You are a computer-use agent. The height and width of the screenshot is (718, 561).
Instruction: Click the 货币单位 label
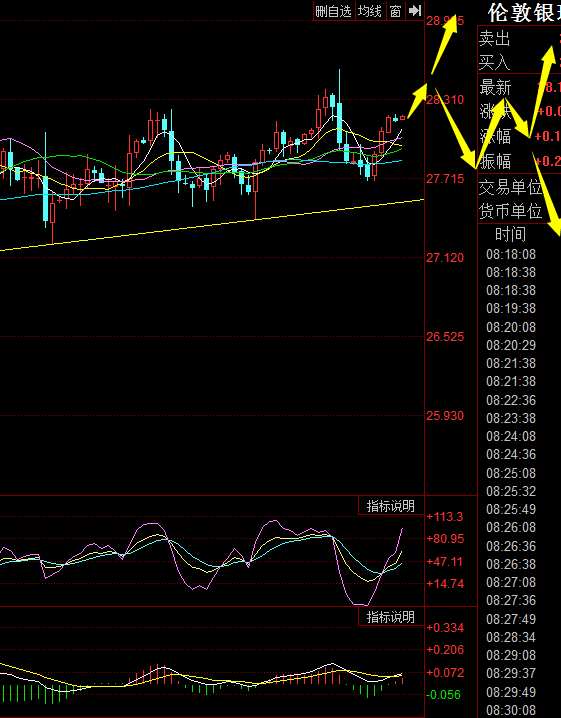[510, 211]
